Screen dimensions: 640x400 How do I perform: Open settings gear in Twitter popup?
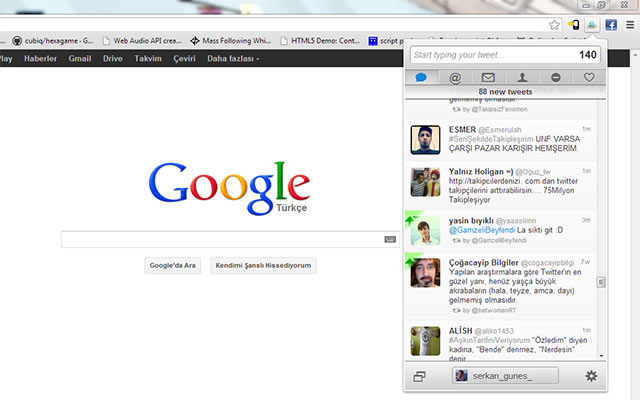pos(591,376)
